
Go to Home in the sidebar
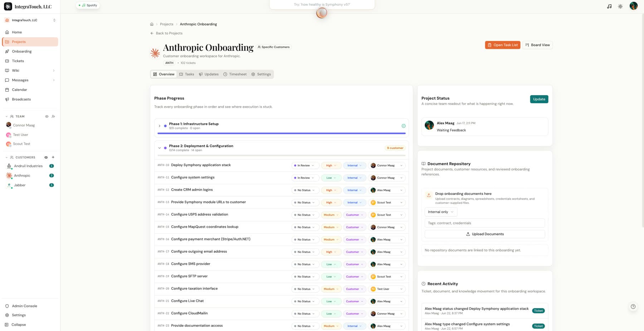click(x=30, y=32)
